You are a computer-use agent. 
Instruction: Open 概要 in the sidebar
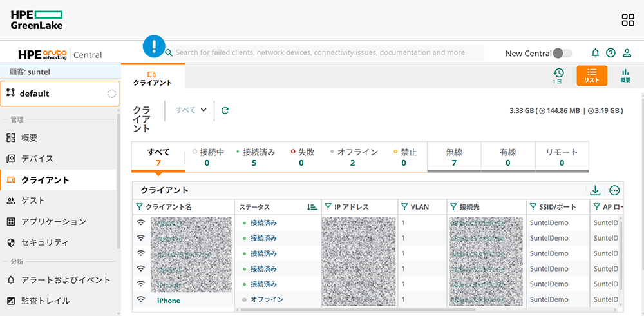(59, 138)
